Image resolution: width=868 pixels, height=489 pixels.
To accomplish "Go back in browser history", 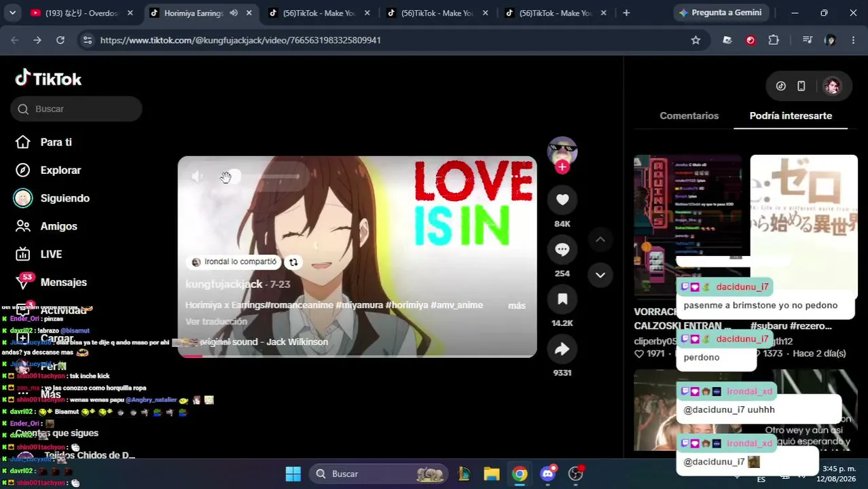I will 15,41.
